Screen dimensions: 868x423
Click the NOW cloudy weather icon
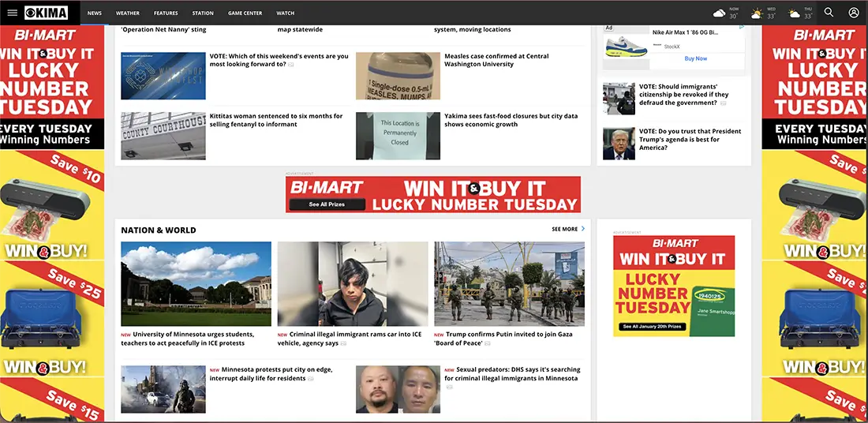click(719, 13)
